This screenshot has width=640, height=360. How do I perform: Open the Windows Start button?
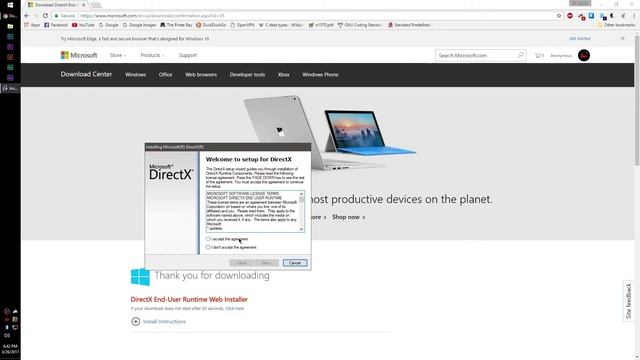tap(10, 5)
